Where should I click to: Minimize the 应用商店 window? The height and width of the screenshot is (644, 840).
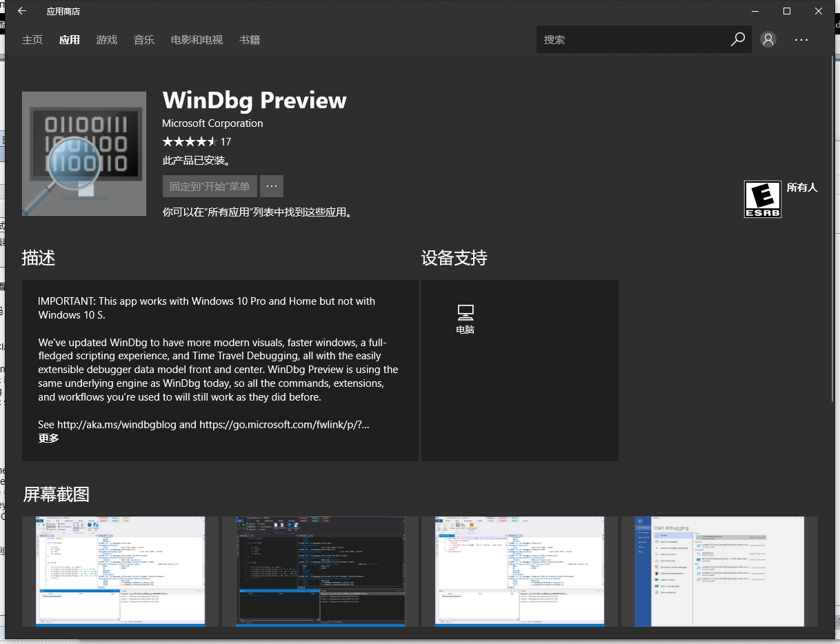pyautogui.click(x=755, y=11)
